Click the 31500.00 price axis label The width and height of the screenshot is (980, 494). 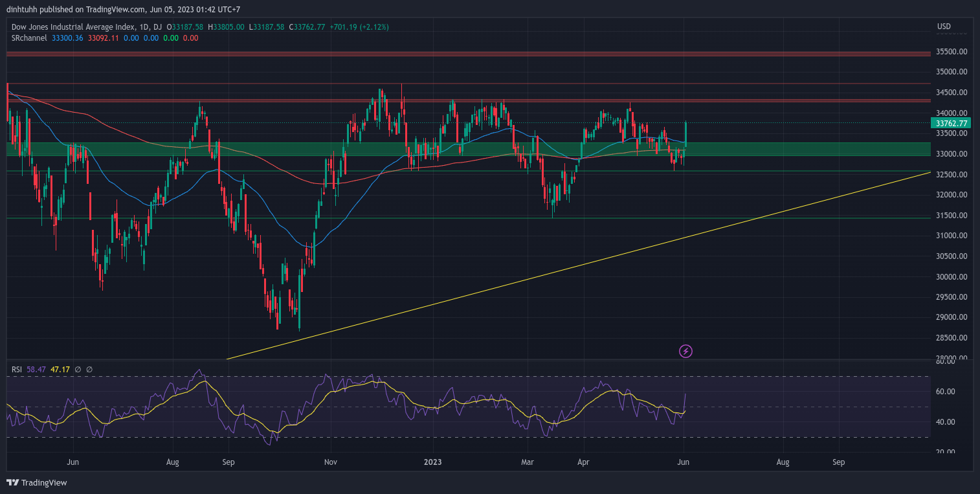952,216
